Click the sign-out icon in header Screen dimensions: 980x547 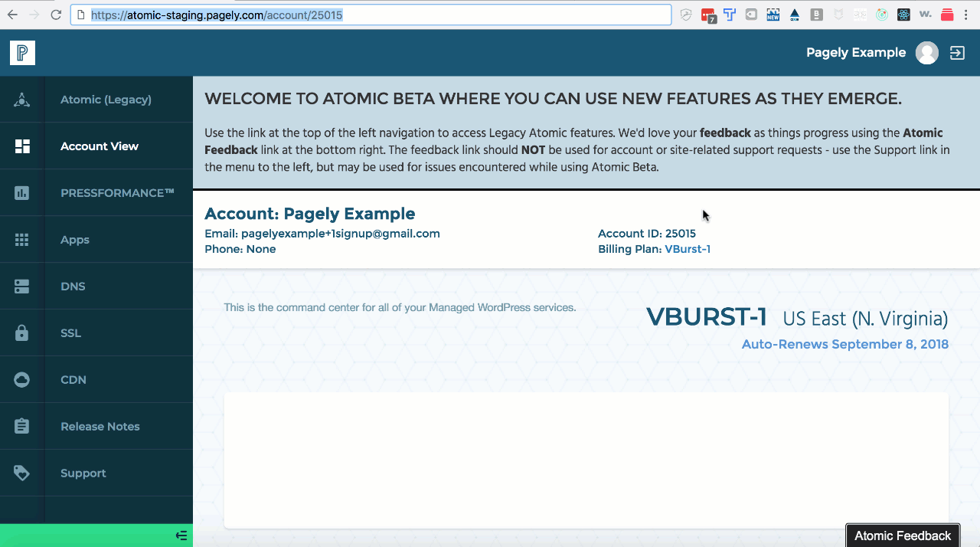pyautogui.click(x=957, y=53)
